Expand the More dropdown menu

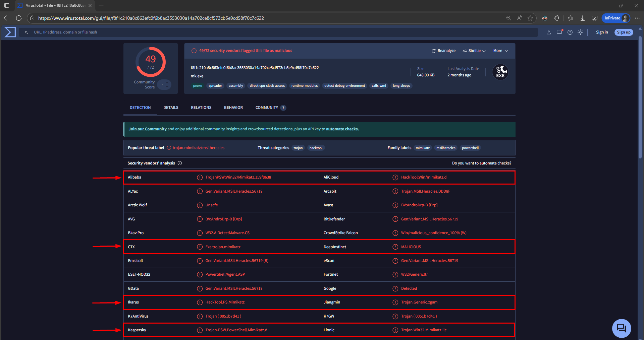click(x=500, y=51)
